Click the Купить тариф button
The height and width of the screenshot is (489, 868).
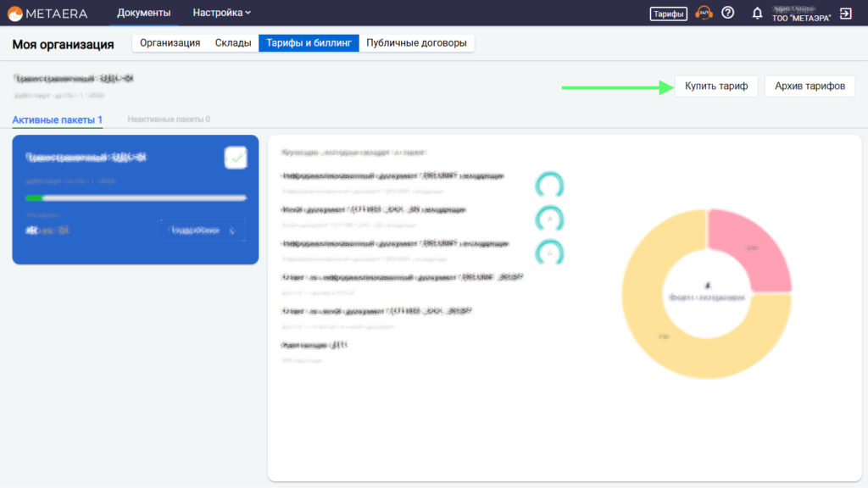point(716,86)
